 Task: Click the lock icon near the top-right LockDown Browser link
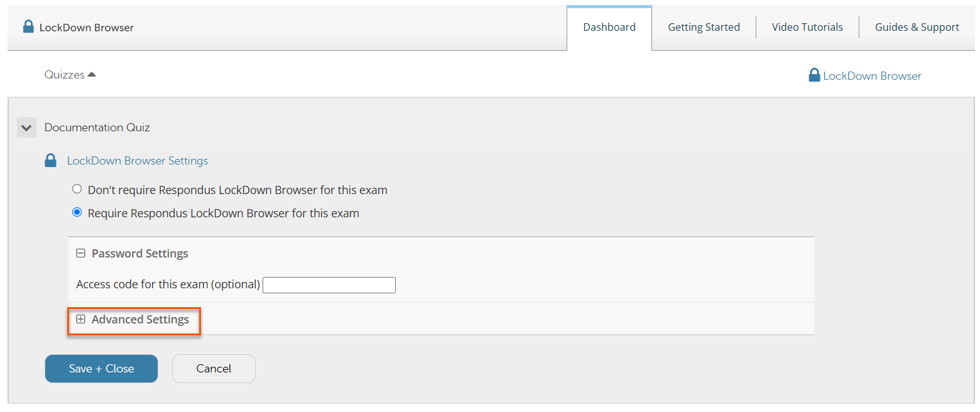coord(814,74)
